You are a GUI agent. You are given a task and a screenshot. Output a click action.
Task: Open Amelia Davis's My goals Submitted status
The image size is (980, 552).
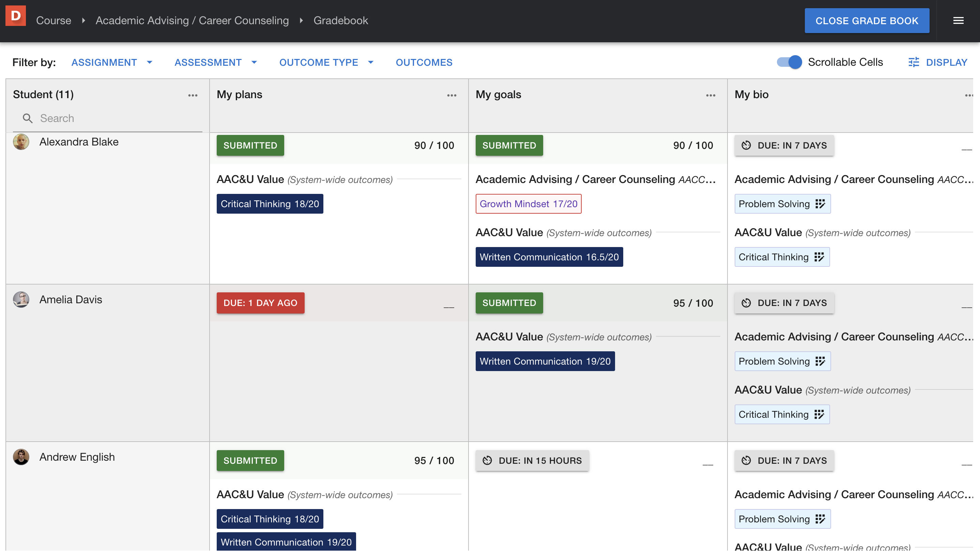point(509,303)
